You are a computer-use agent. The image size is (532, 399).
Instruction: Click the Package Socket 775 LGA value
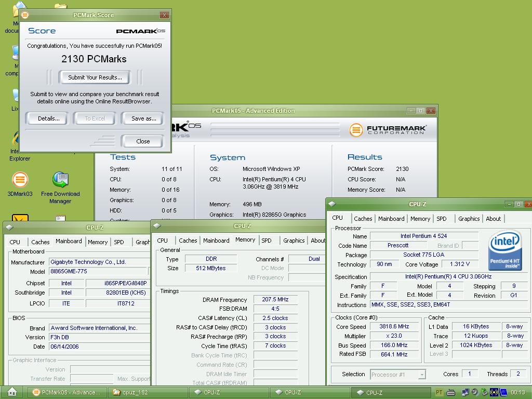pyautogui.click(x=423, y=255)
